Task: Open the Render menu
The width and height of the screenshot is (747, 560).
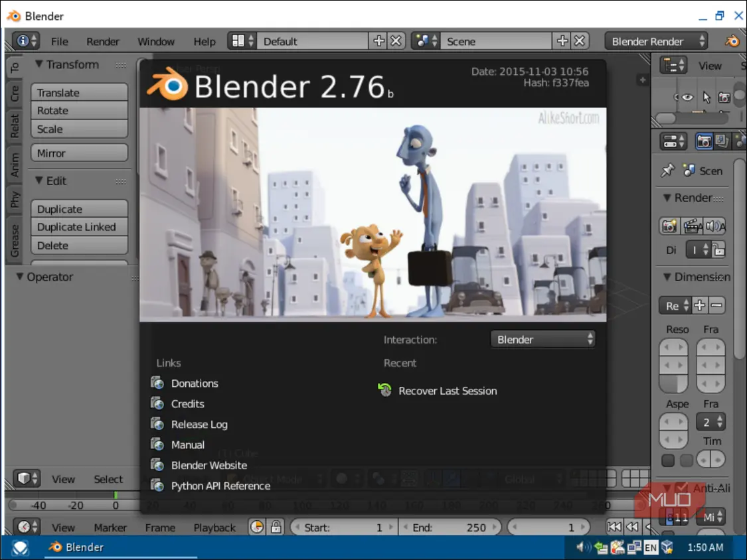Action: [103, 41]
